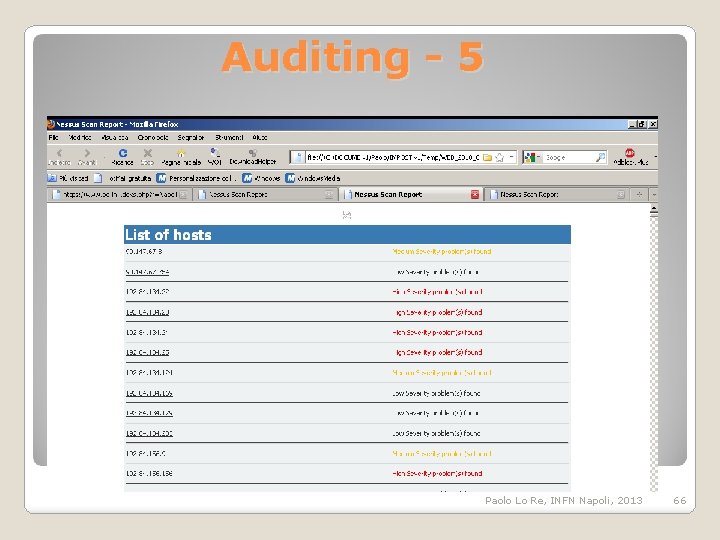Open a new tab with plus button

pyautogui.click(x=639, y=195)
